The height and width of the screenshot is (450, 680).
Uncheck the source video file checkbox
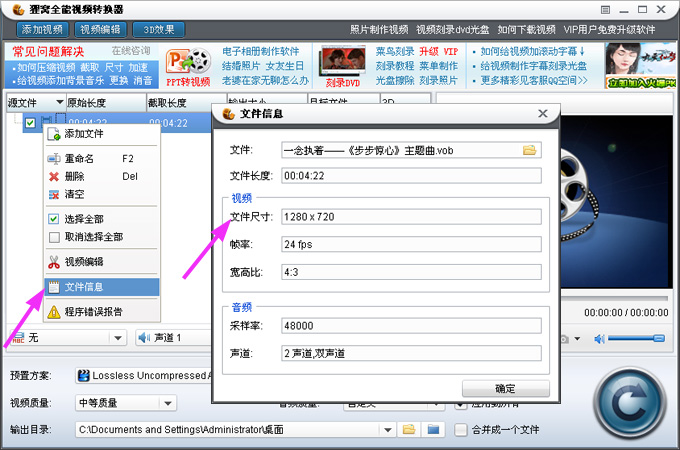click(x=30, y=123)
